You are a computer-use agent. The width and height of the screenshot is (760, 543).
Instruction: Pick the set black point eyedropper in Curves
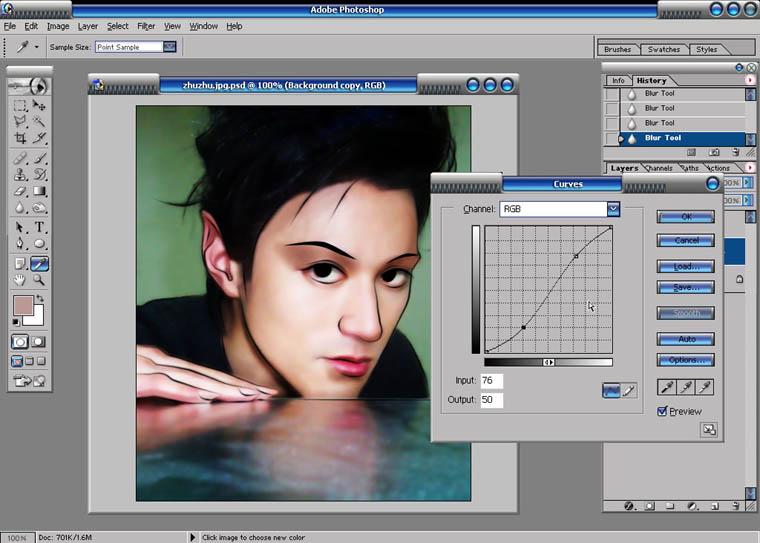tap(667, 387)
